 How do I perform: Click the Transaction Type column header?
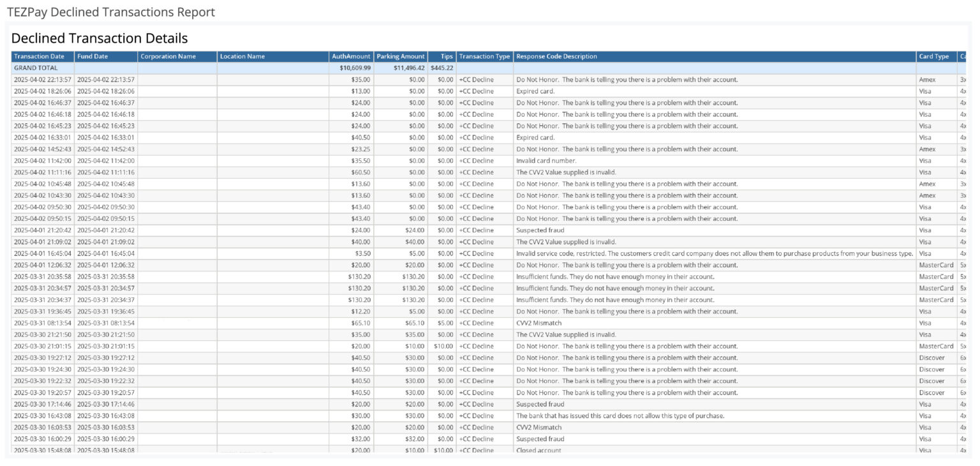(484, 56)
